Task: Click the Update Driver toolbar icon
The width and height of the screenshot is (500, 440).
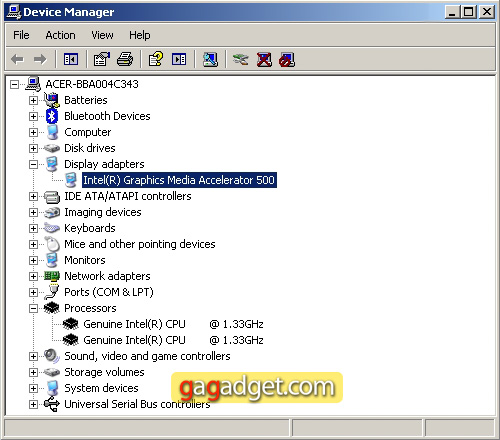Action: coord(240,60)
